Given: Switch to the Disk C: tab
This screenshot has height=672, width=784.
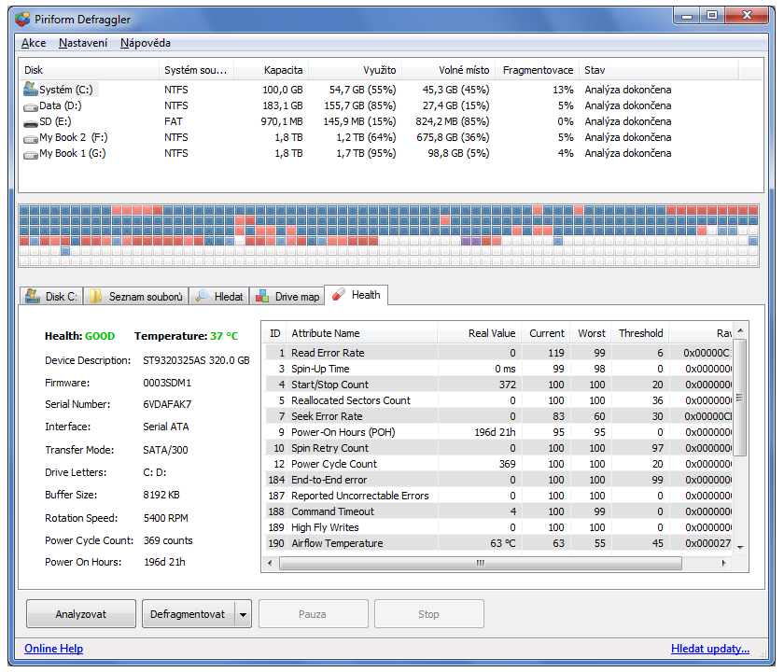Looking at the screenshot, I should 51,297.
